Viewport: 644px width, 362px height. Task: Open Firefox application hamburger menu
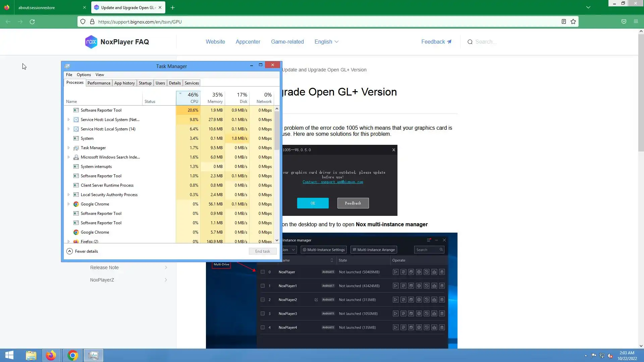coord(636,22)
